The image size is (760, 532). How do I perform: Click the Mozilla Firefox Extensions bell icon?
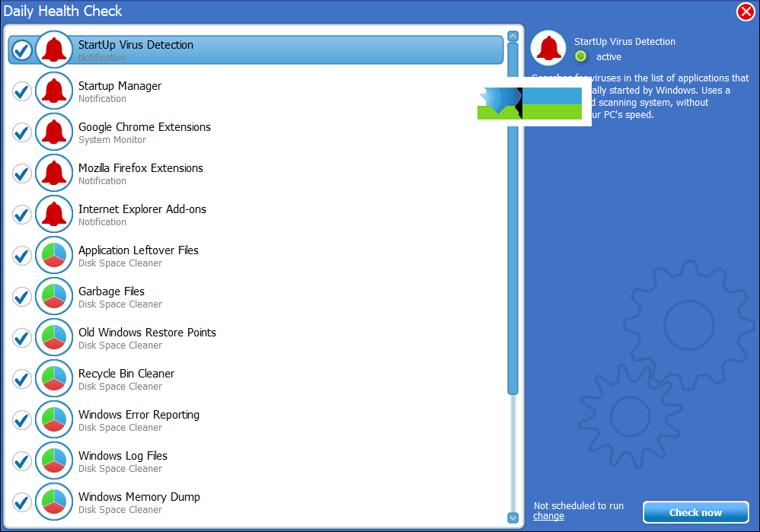click(54, 173)
